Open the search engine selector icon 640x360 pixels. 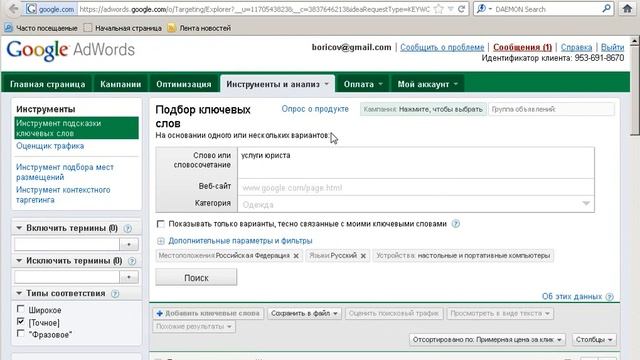coord(484,9)
